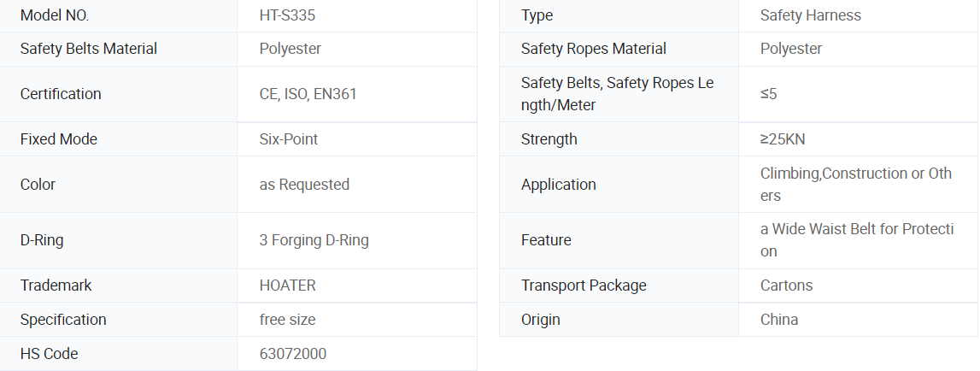This screenshot has height=371, width=980.
Task: Click the HOATER trademark value
Action: tap(287, 286)
